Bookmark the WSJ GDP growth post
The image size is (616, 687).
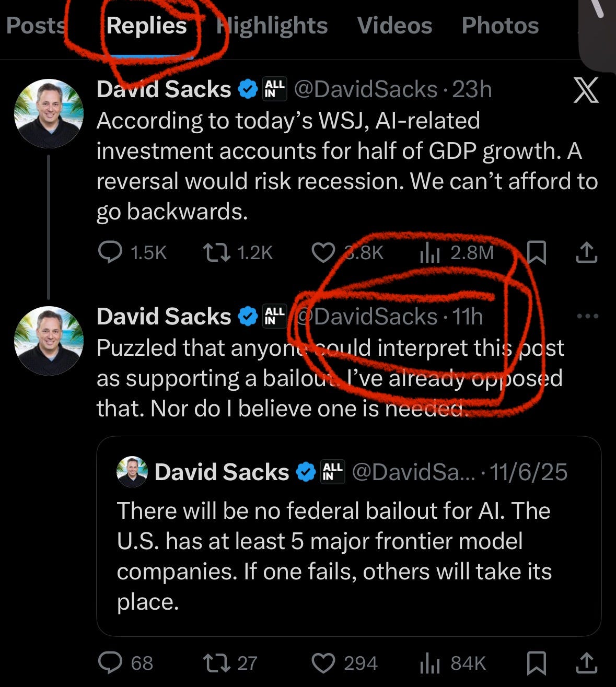click(x=537, y=252)
